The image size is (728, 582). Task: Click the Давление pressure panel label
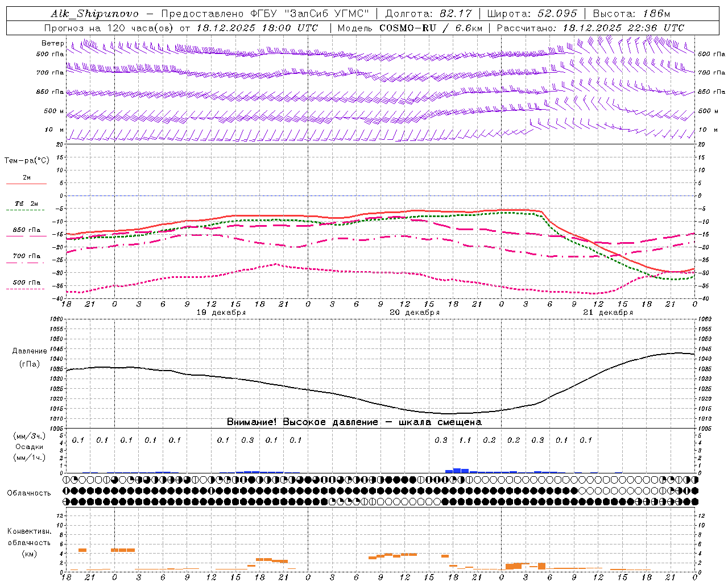point(30,351)
